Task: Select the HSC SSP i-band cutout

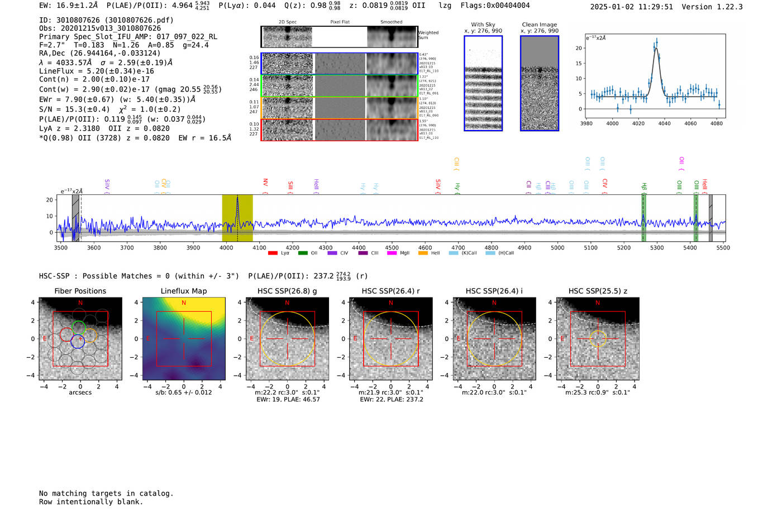Action: point(494,339)
